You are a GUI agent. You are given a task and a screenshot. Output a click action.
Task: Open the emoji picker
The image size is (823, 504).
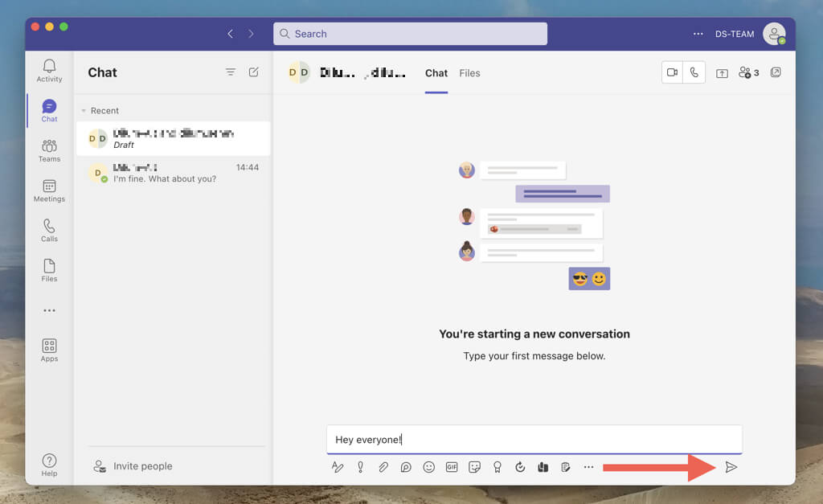pos(429,467)
